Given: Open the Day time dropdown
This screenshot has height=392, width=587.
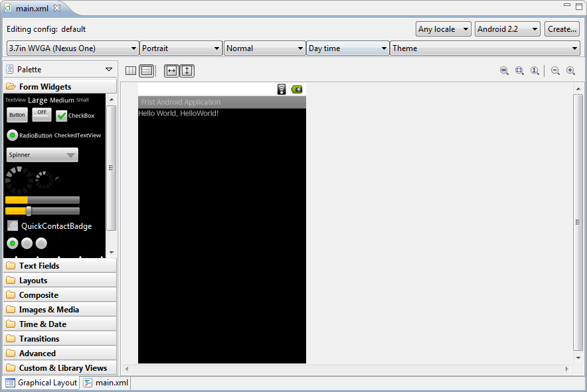Looking at the screenshot, I should point(348,48).
